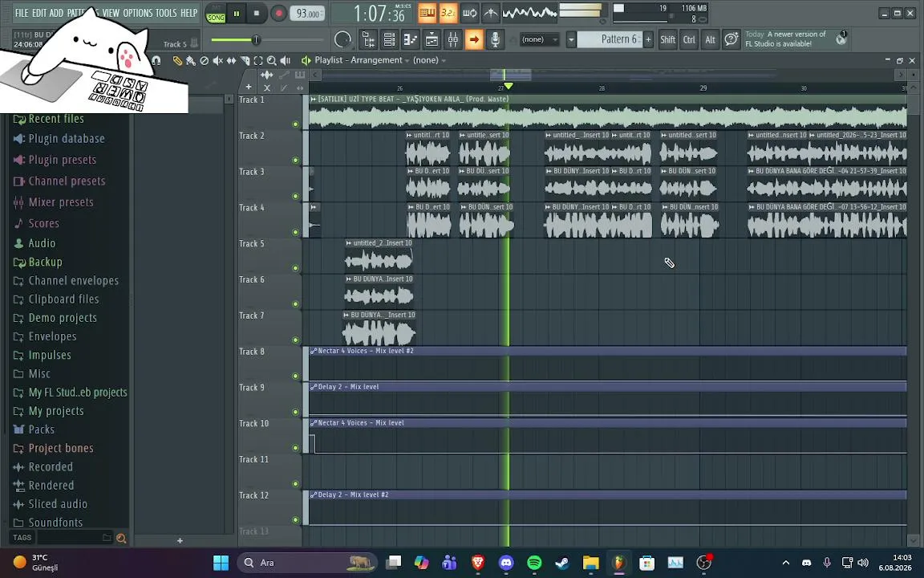This screenshot has width=924, height=578.
Task: Select the Slip tool in playlist toolbar
Action: point(231,60)
